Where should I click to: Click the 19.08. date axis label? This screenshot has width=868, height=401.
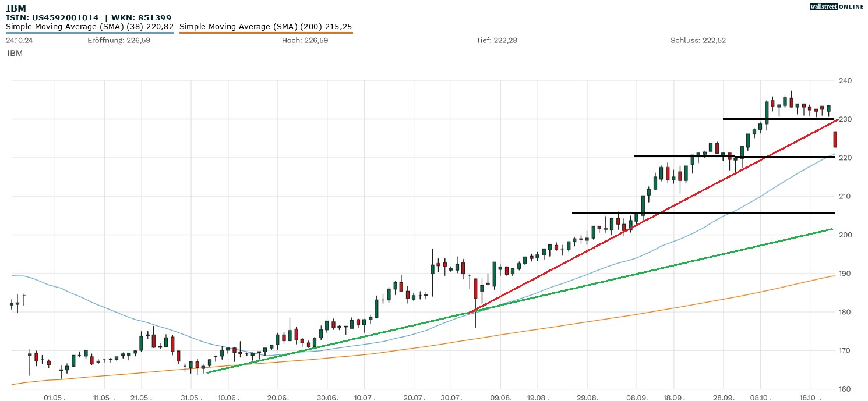point(537,397)
